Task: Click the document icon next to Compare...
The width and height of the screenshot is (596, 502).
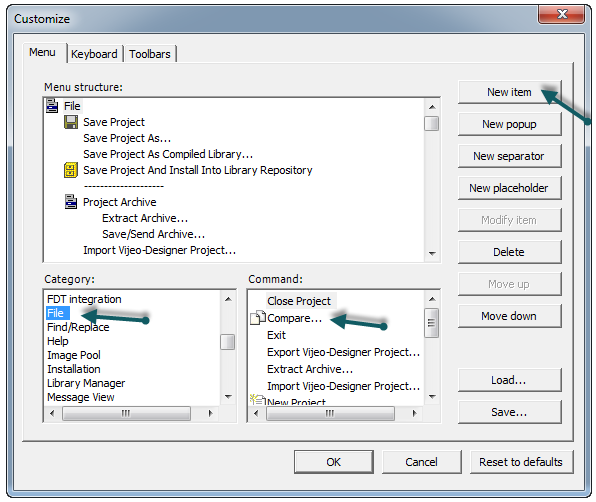Action: click(x=257, y=318)
